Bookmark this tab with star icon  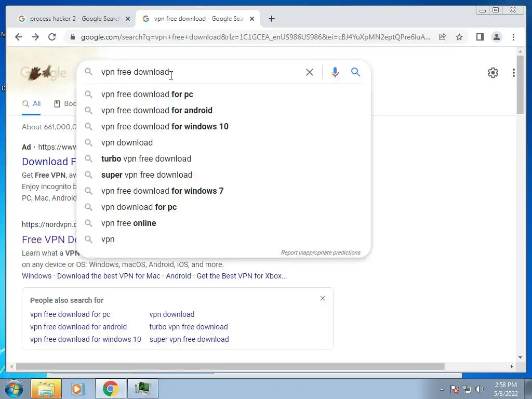[x=459, y=37]
